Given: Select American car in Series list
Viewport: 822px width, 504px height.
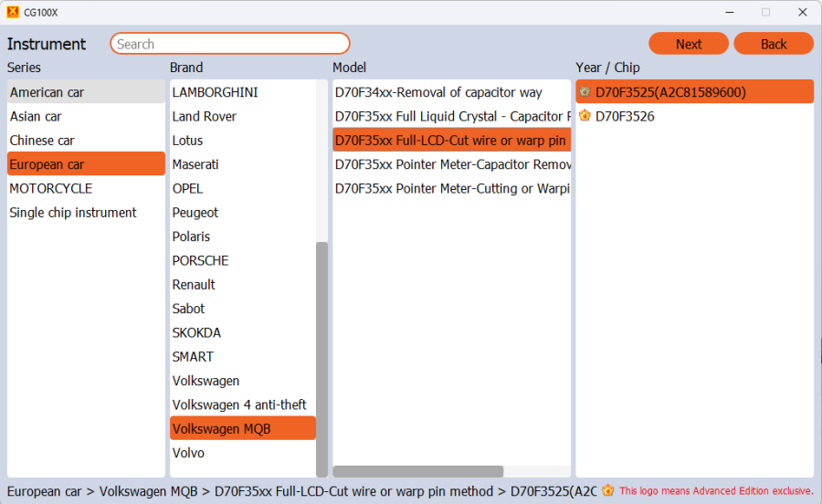Looking at the screenshot, I should tap(47, 92).
